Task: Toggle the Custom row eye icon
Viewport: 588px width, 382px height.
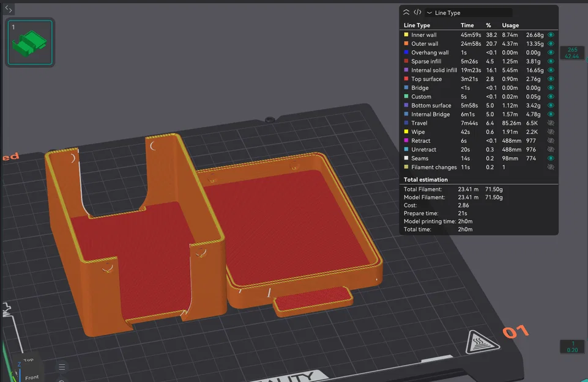Action: (x=551, y=96)
